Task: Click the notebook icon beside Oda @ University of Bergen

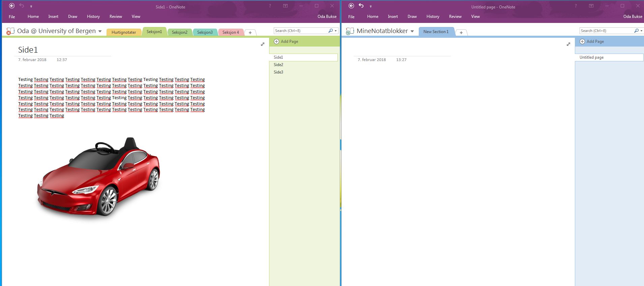Action: point(10,31)
